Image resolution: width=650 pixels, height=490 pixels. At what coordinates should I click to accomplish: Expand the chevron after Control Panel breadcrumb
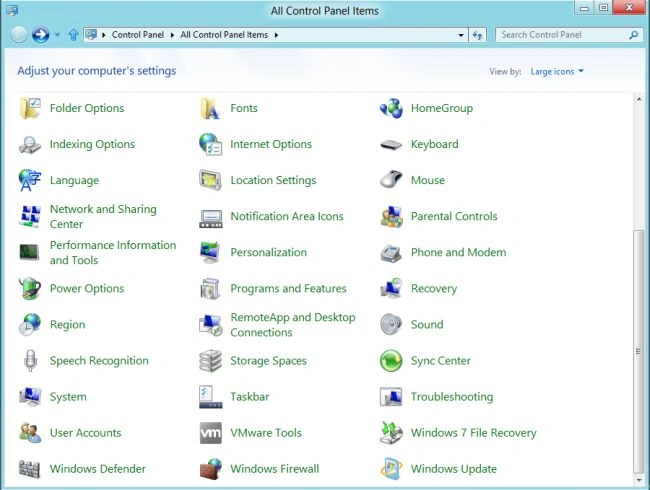coord(172,35)
